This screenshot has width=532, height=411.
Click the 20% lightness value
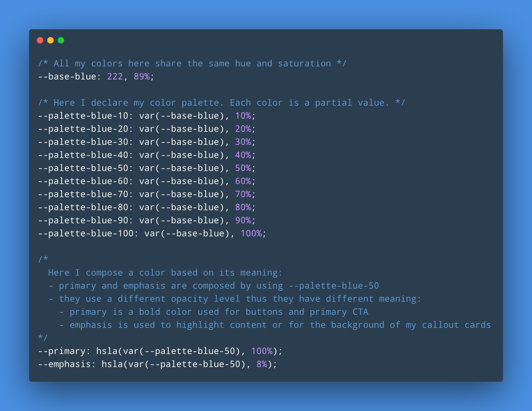click(243, 129)
